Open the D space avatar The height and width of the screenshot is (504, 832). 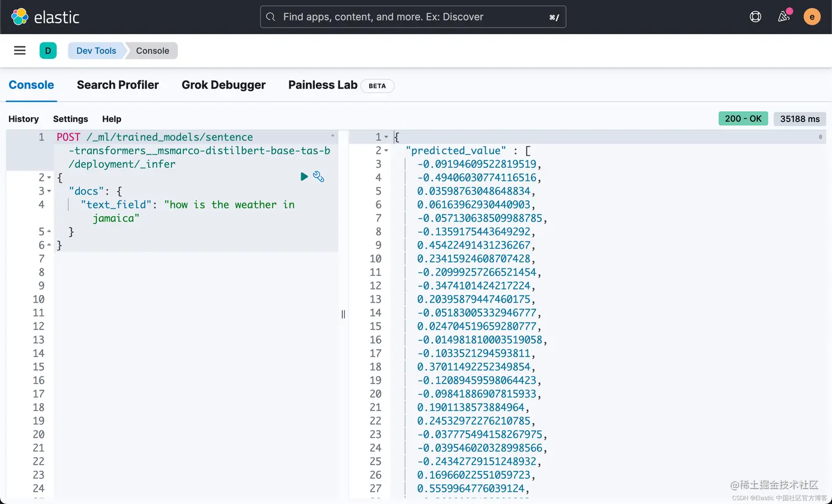tap(48, 51)
